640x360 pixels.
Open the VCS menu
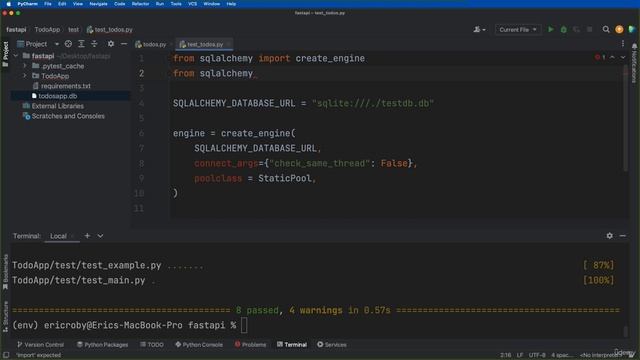pyautogui.click(x=192, y=4)
